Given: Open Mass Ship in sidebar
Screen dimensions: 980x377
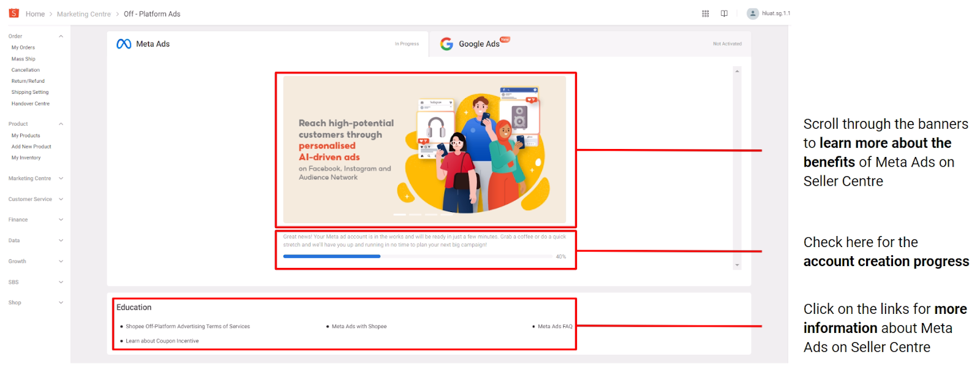Looking at the screenshot, I should [x=23, y=59].
